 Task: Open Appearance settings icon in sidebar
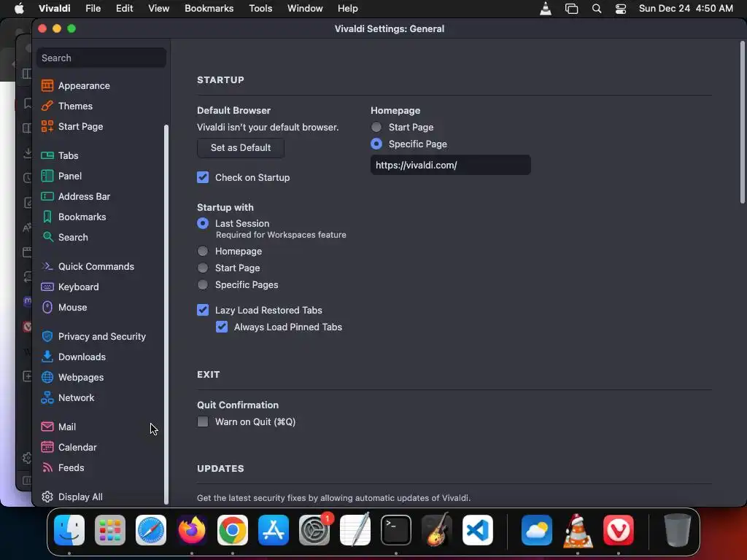47,86
